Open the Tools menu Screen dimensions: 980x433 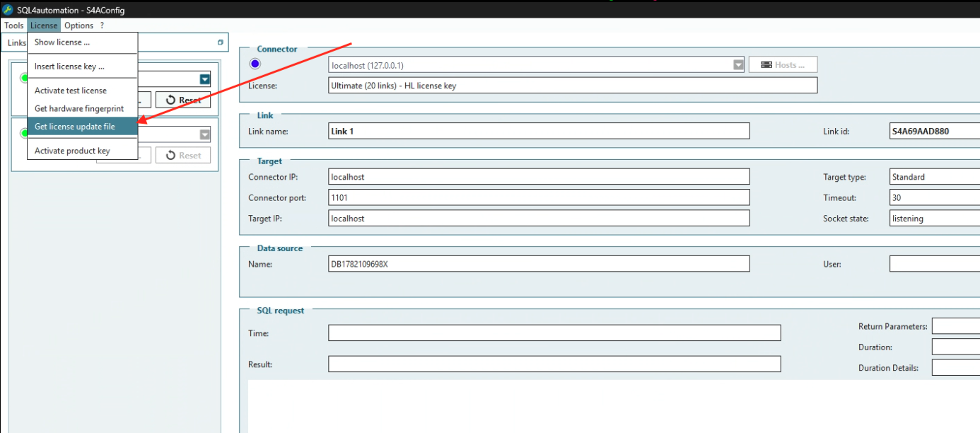point(14,25)
